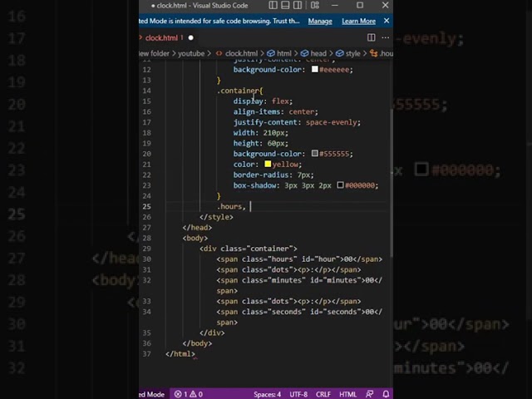Open feedback icon in status bar
Image resolution: width=532 pixels, height=399 pixels.
[369, 394]
